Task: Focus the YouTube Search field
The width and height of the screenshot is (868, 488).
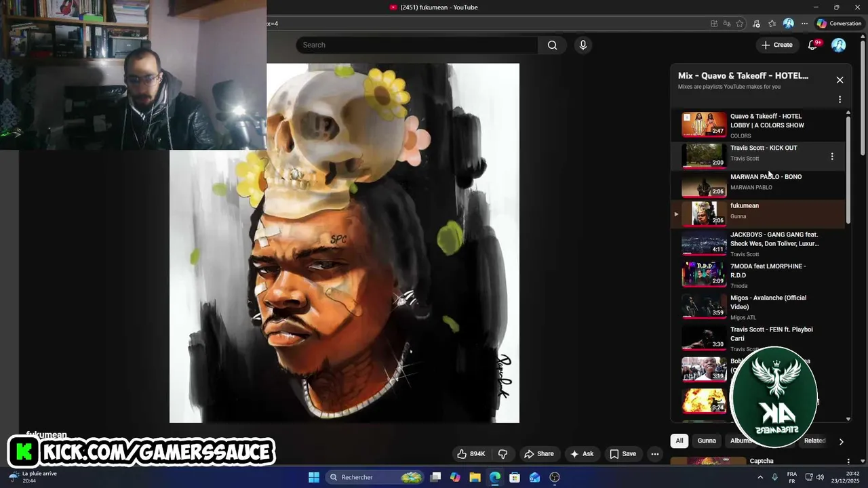Action: (x=417, y=45)
